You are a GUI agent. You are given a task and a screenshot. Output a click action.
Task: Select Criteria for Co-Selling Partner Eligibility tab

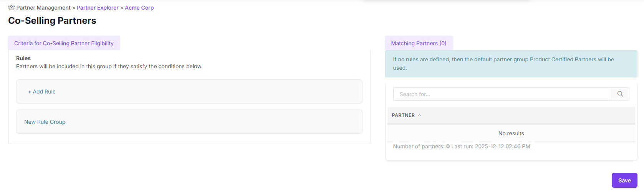pyautogui.click(x=64, y=43)
